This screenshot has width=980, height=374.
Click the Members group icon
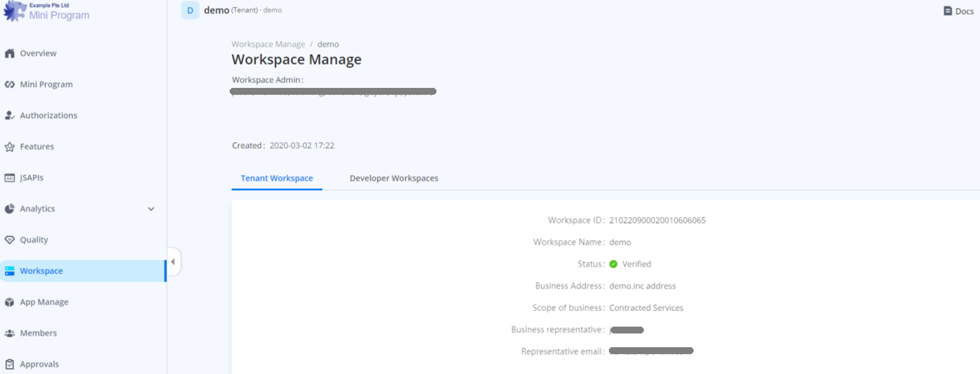pyautogui.click(x=9, y=333)
